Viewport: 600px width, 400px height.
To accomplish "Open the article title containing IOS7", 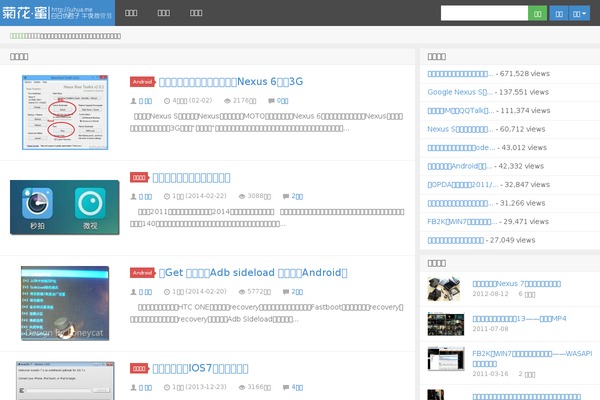I will coord(201,368).
